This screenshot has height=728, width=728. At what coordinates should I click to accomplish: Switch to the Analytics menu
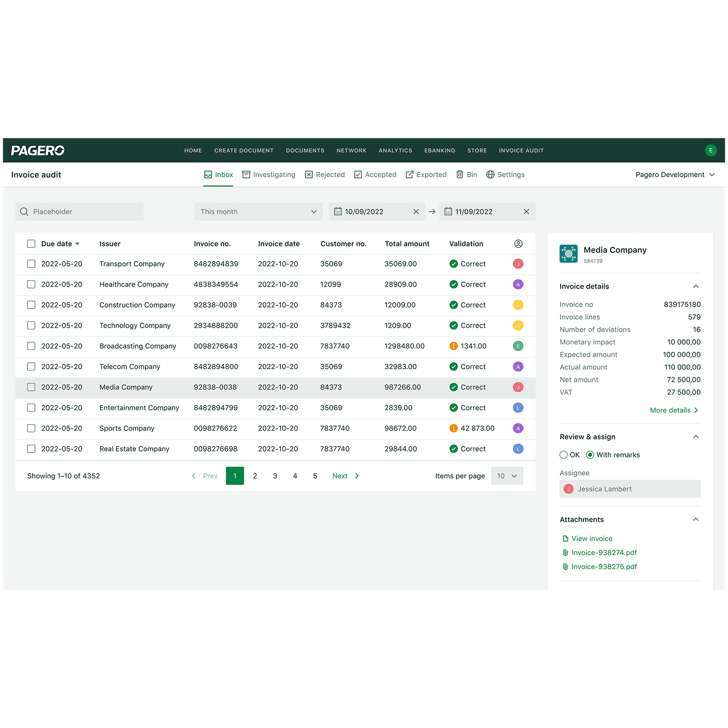coord(395,150)
